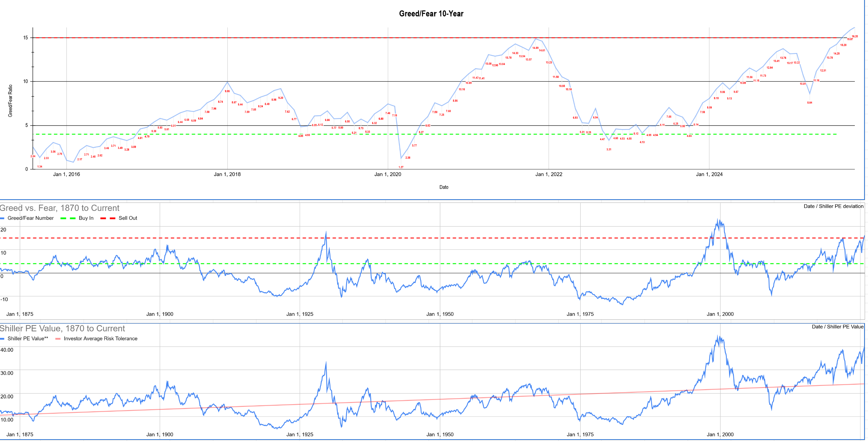
Task: Click the Greed/Fear 10-Year chart title
Action: click(x=431, y=14)
